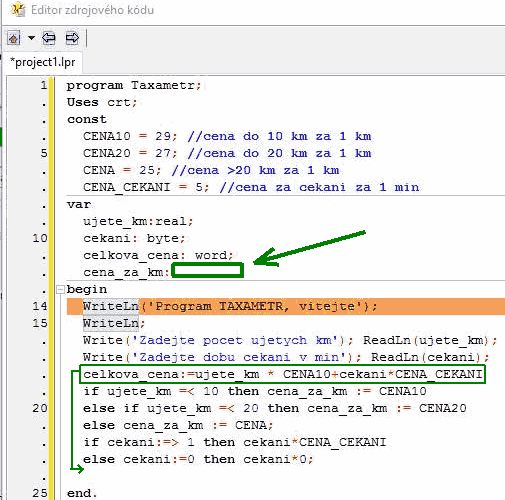
Task: Select the project1.lpr tab
Action: click(x=43, y=62)
